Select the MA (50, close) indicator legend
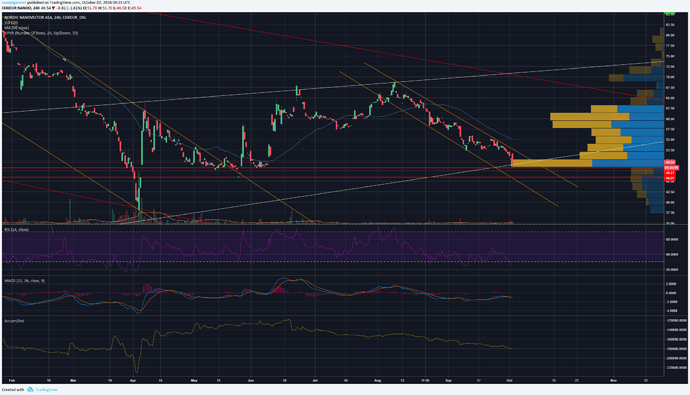This screenshot has height=395, width=690. [16, 28]
